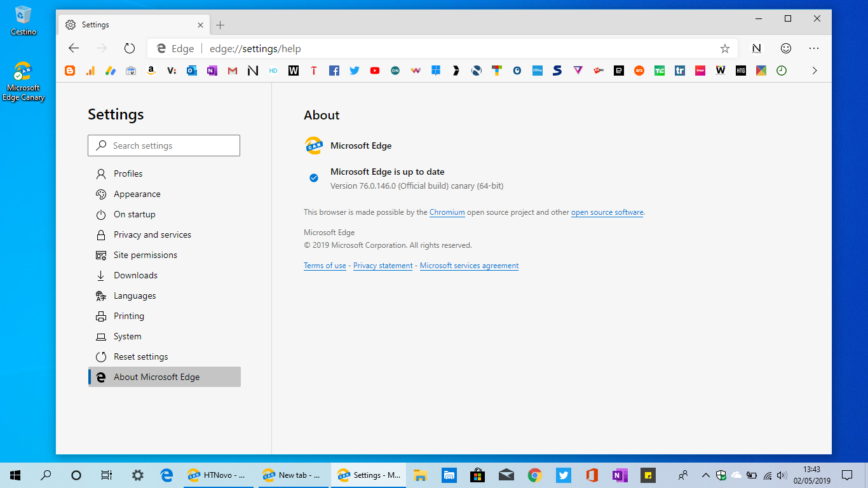Open the Facebook bookmark
868x488 pixels.
[x=334, y=71]
